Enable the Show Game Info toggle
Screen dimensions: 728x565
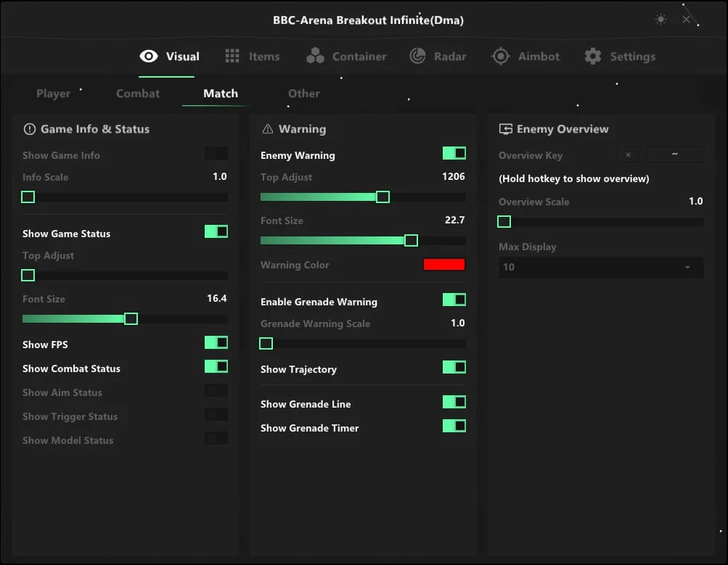(216, 153)
